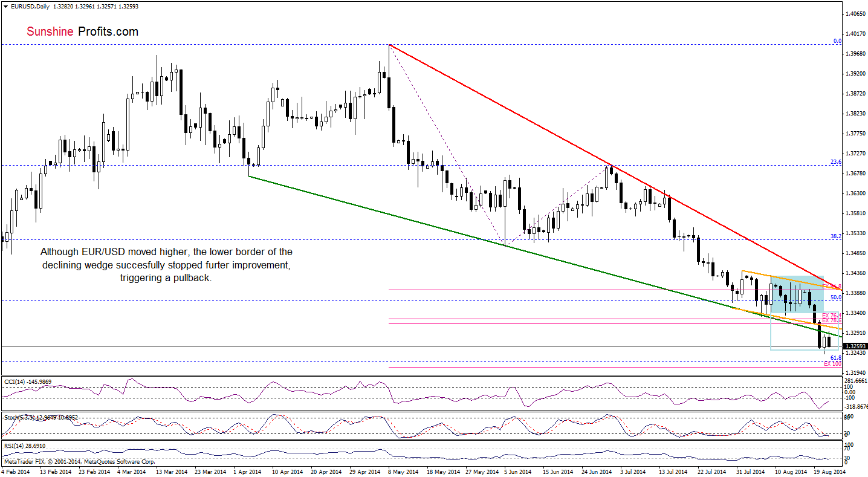Click the 1.39680 price axis label
Viewport: 868px width, 477px height.
pyautogui.click(x=855, y=54)
